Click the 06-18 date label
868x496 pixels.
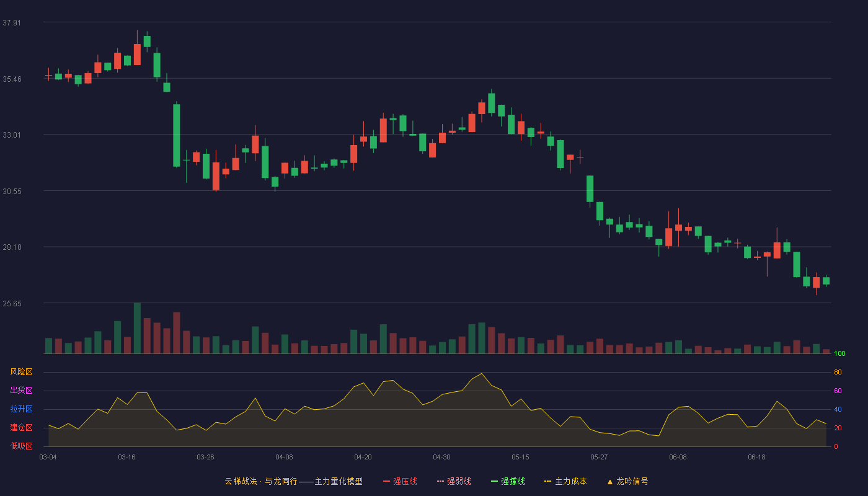756,457
